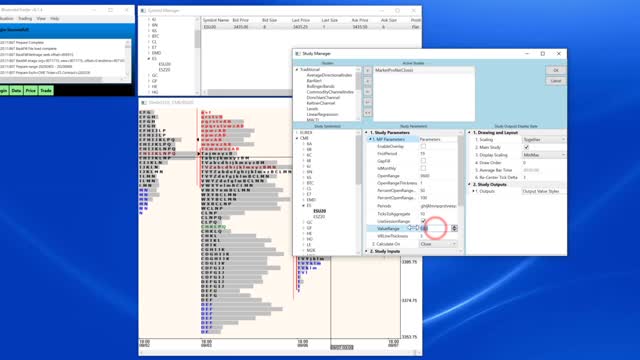
Task: Click the Ask Price column header
Action: (x=360, y=20)
